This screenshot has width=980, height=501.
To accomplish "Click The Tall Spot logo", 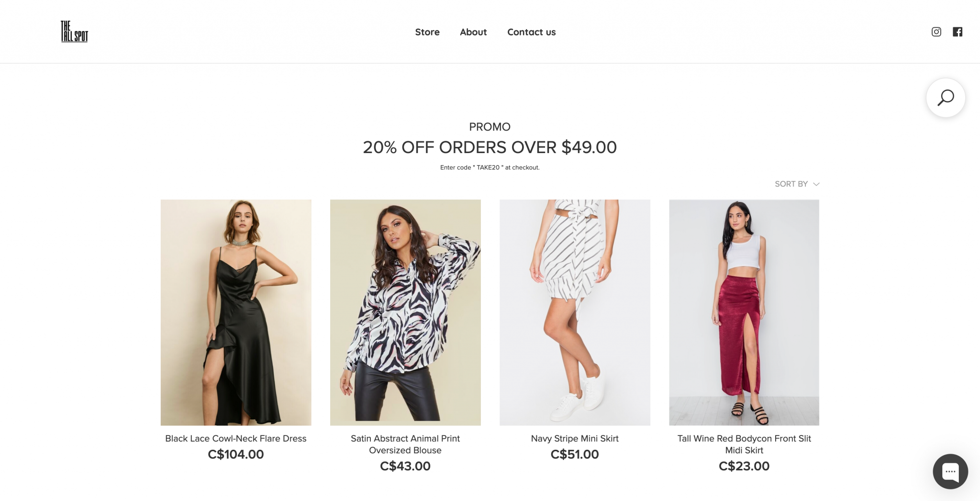I will 73,32.
